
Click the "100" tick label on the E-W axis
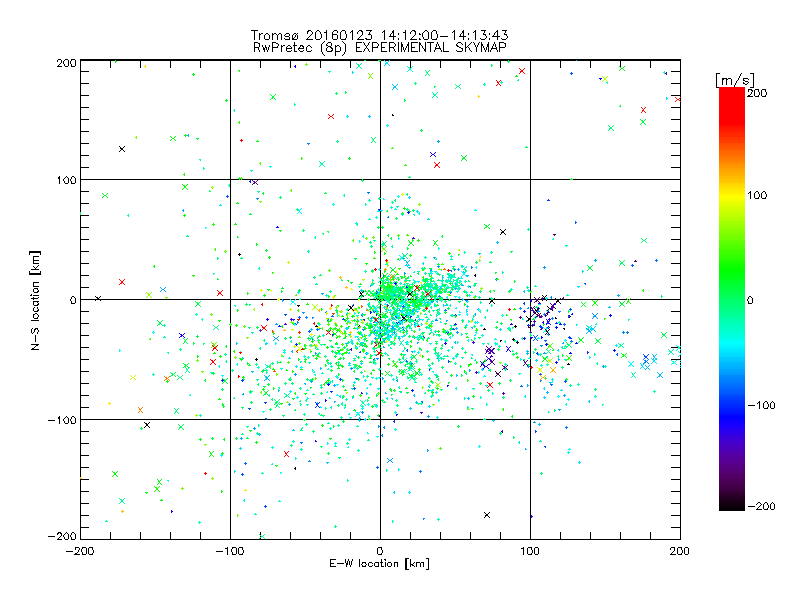tap(530, 551)
